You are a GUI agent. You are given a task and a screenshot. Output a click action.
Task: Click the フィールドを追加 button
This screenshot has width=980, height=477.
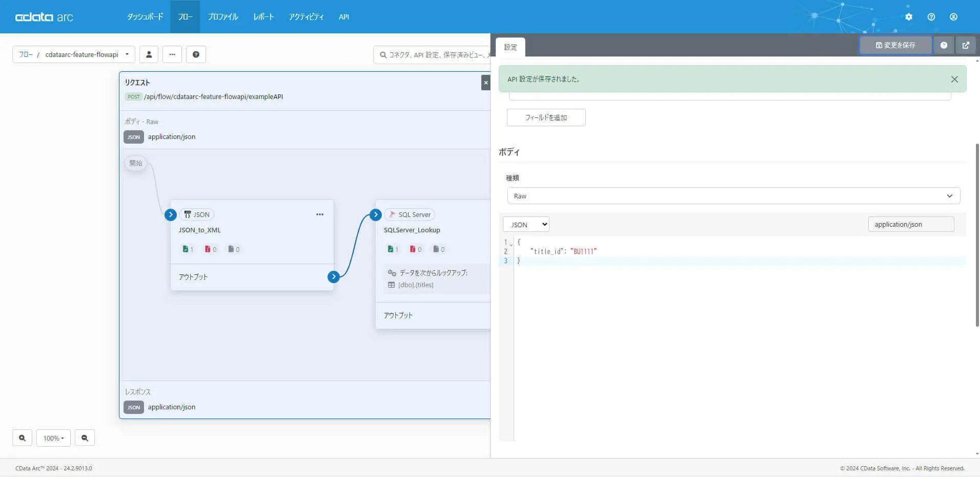pyautogui.click(x=546, y=117)
